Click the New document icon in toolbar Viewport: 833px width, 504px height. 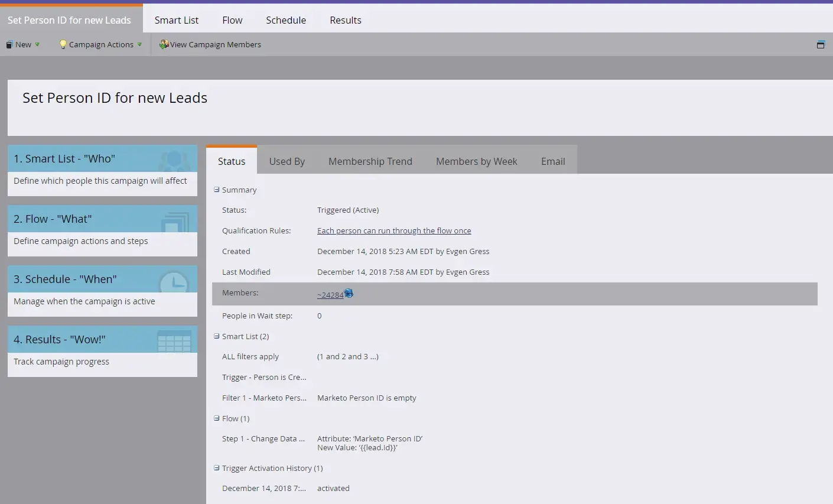click(x=9, y=44)
